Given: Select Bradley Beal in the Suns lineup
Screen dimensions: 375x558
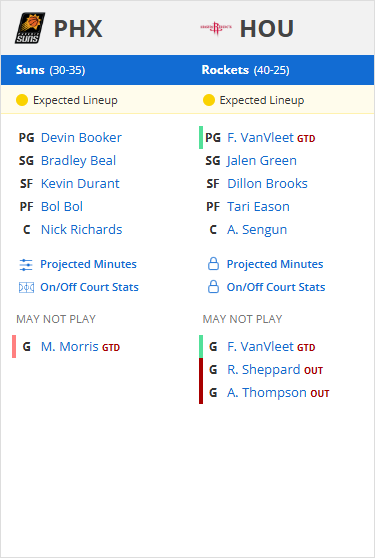Looking at the screenshot, I should point(78,160).
